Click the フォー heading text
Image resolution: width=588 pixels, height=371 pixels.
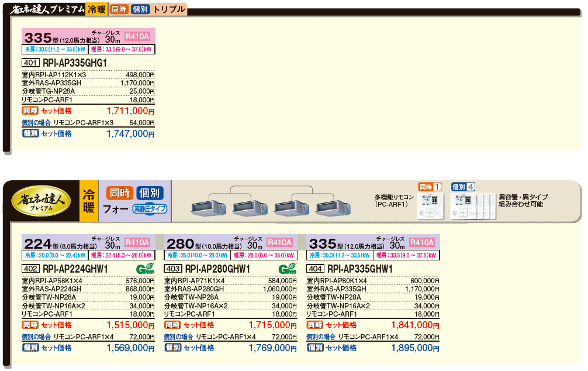(x=116, y=209)
